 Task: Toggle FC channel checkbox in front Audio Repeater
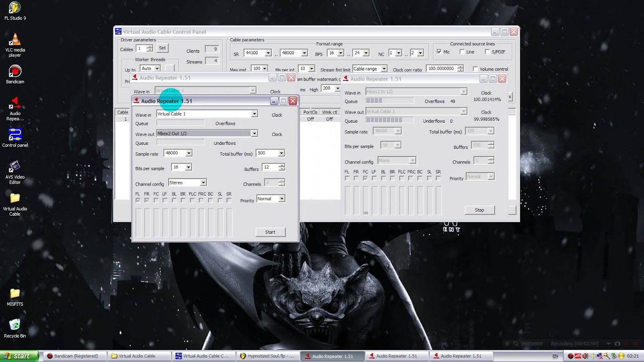(156, 200)
